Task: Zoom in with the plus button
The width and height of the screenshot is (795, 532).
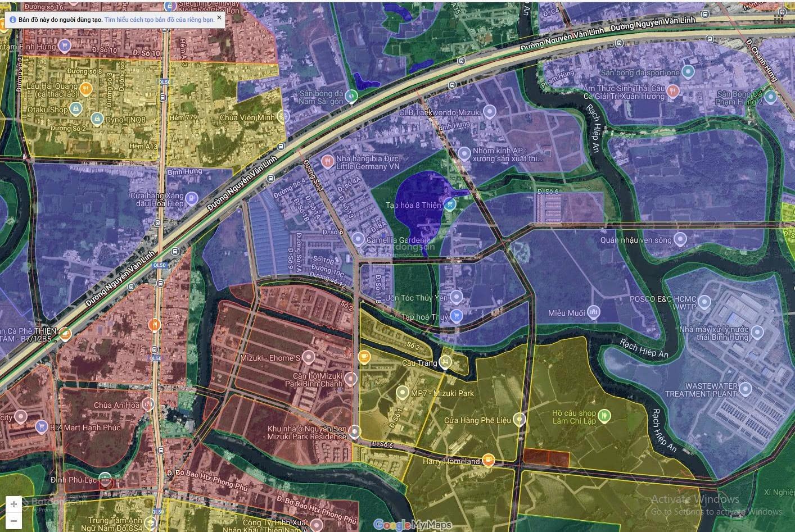Action: click(x=13, y=504)
